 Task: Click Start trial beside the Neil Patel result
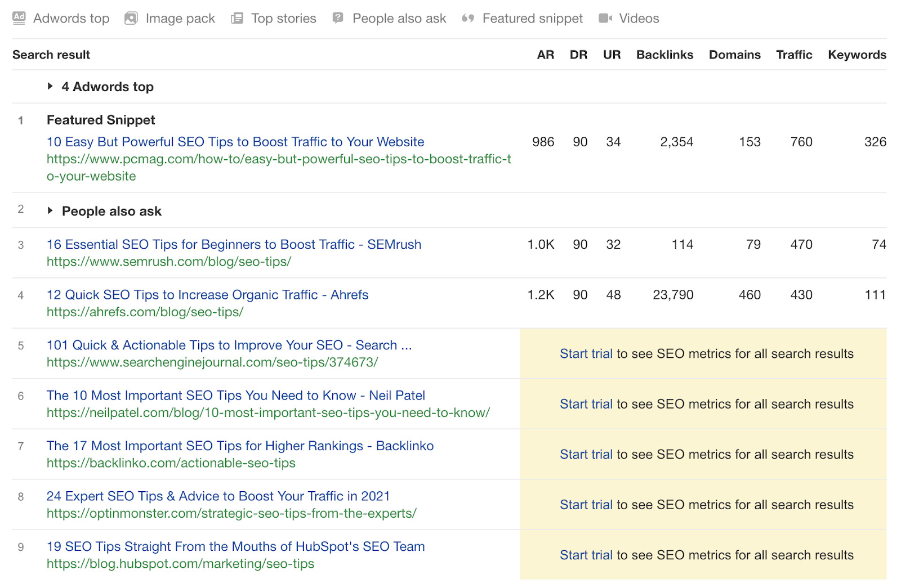click(x=586, y=404)
